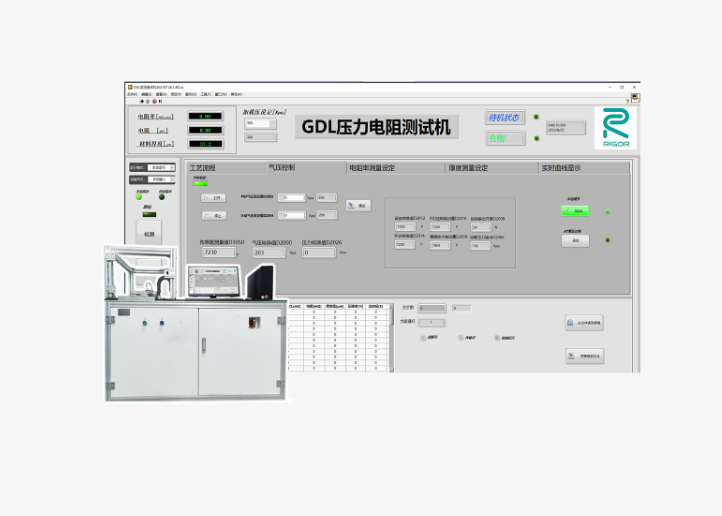Click the lower-right export report icon button
722x516 pixels.
[584, 356]
